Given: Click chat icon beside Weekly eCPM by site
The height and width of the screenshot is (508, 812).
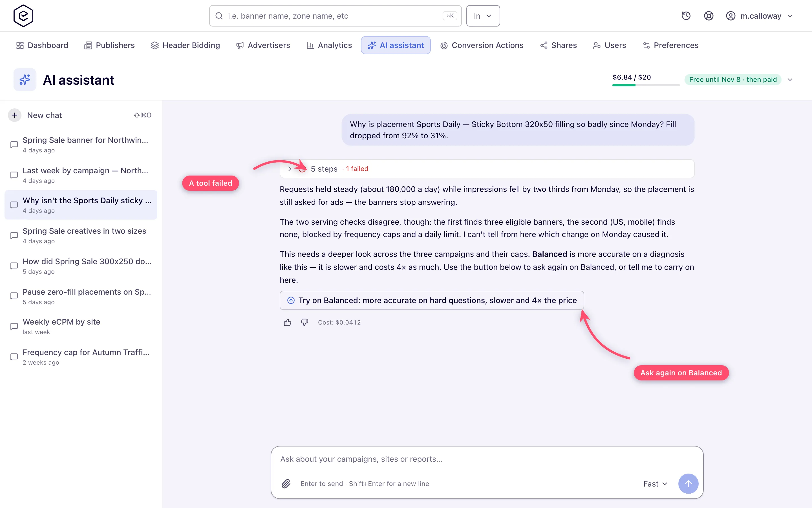Looking at the screenshot, I should point(14,326).
